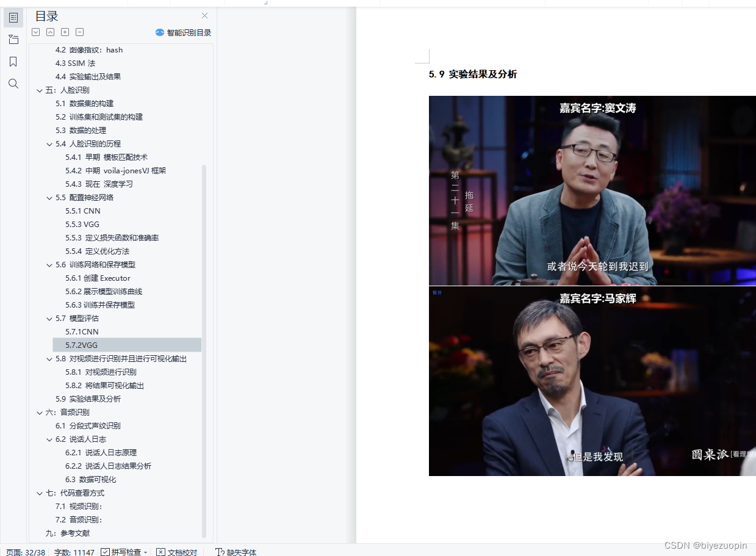This screenshot has height=556, width=756.
Task: Go to 7.1 视频识别：
Action: pyautogui.click(x=79, y=507)
